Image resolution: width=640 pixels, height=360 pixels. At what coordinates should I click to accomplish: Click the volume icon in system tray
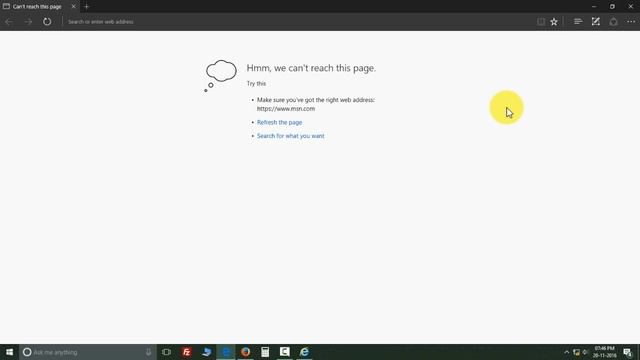coord(585,352)
